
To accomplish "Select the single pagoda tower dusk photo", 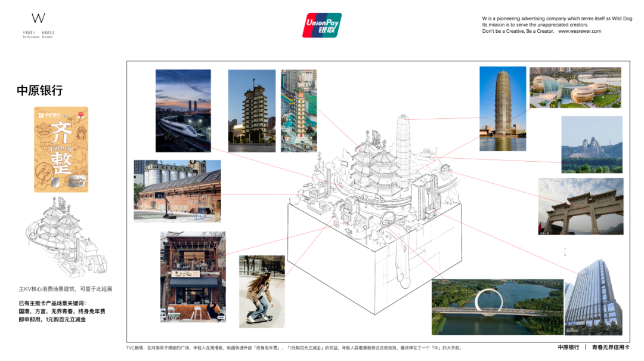I will (252, 110).
